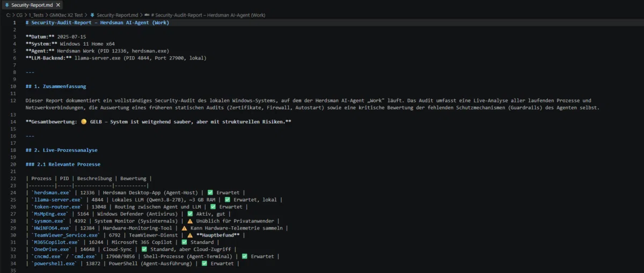
Task: Click the **Datum:** 2025-07-15 line
Action: [56, 37]
